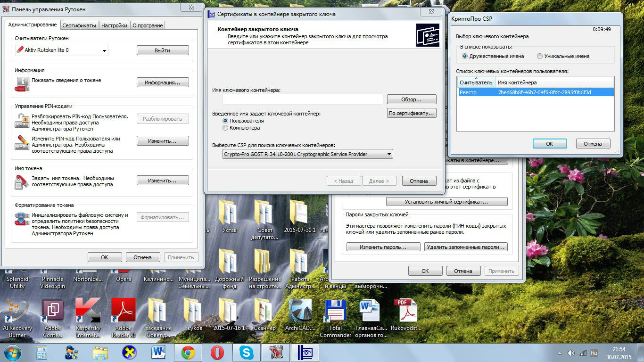The height and width of the screenshot is (362, 644).
Task: Open Total Commander desktop shortcut
Action: click(335, 311)
